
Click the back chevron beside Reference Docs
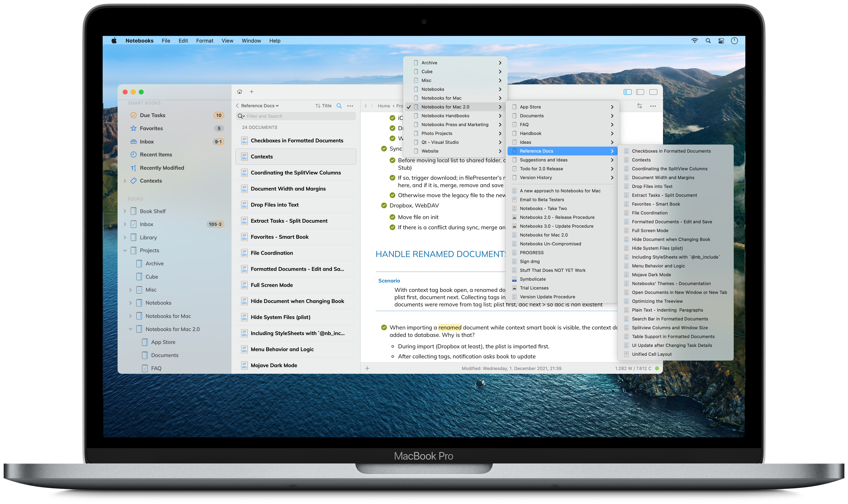(237, 106)
